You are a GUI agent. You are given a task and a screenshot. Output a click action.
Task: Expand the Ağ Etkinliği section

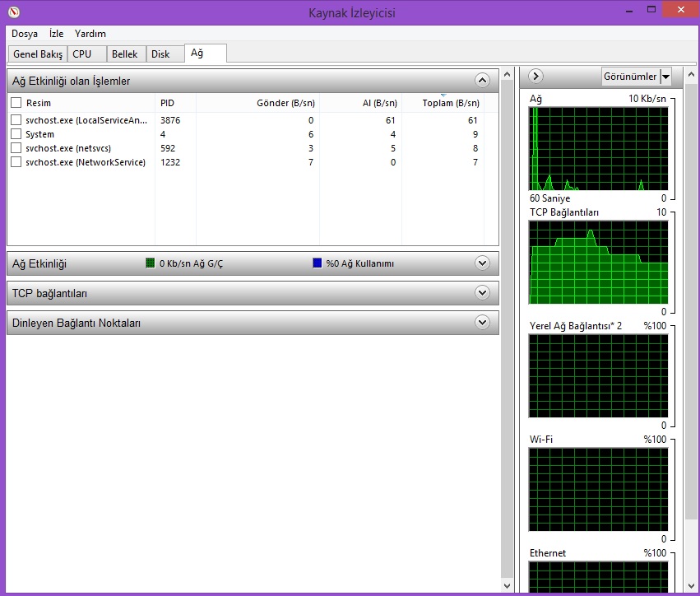pyautogui.click(x=482, y=263)
